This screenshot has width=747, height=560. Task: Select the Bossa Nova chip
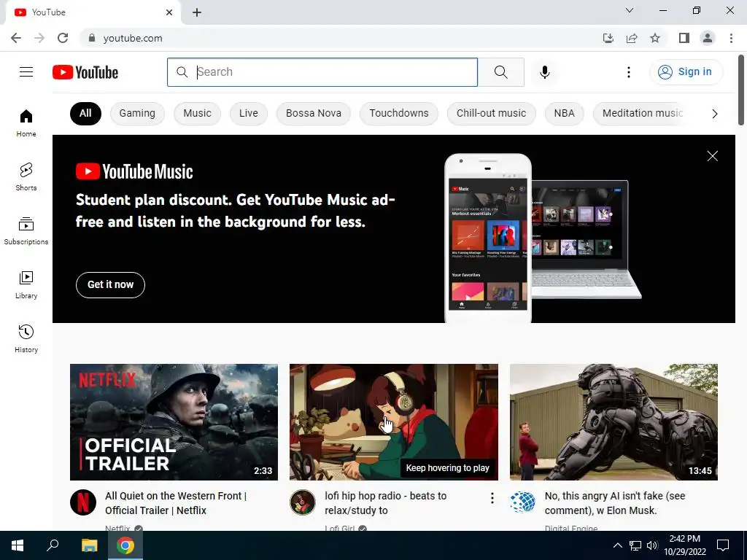(314, 113)
